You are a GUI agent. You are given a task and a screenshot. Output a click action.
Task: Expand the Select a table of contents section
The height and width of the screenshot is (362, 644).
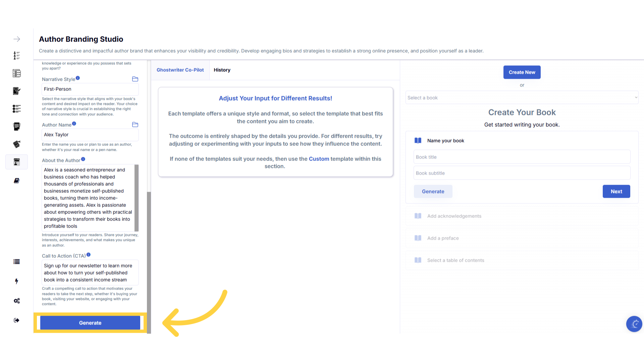point(455,260)
